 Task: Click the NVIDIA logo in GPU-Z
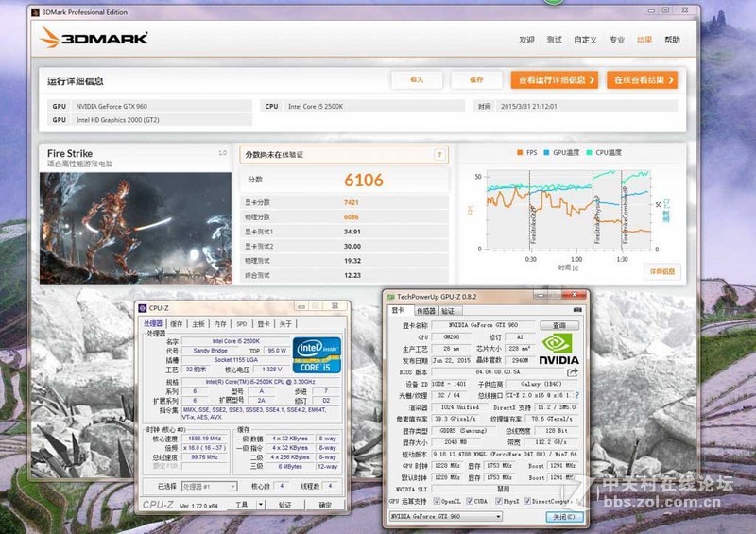pos(558,349)
